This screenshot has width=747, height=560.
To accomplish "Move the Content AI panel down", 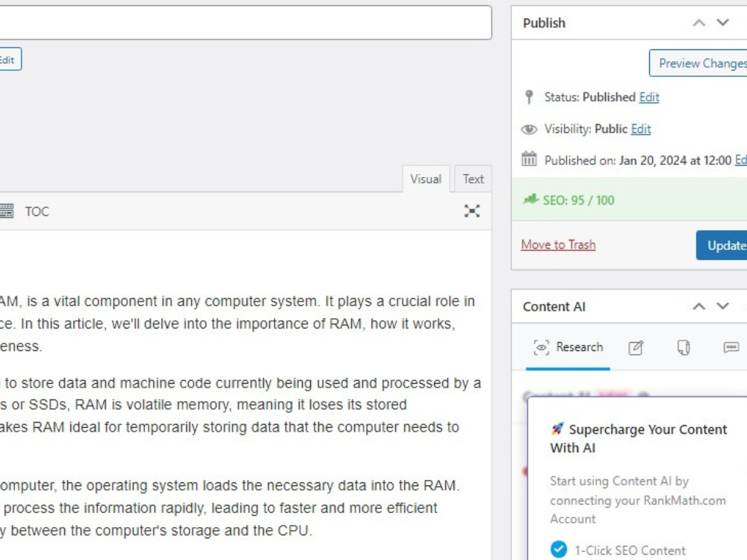I will point(722,306).
